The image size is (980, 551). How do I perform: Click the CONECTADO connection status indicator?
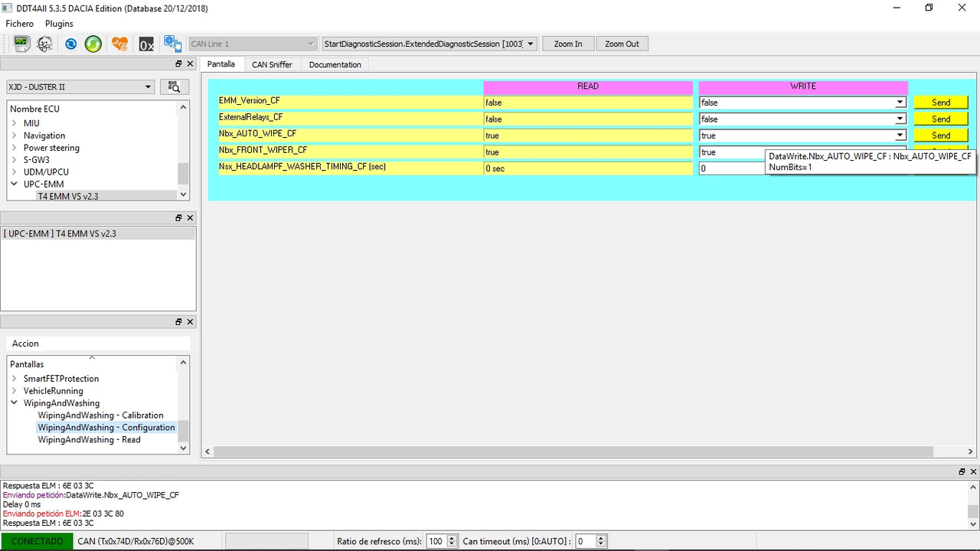click(x=38, y=541)
